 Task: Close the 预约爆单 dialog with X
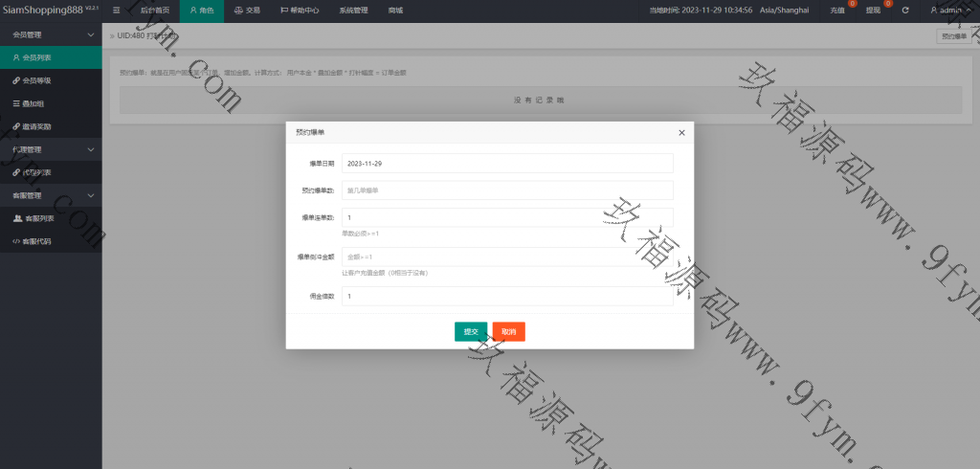[681, 132]
